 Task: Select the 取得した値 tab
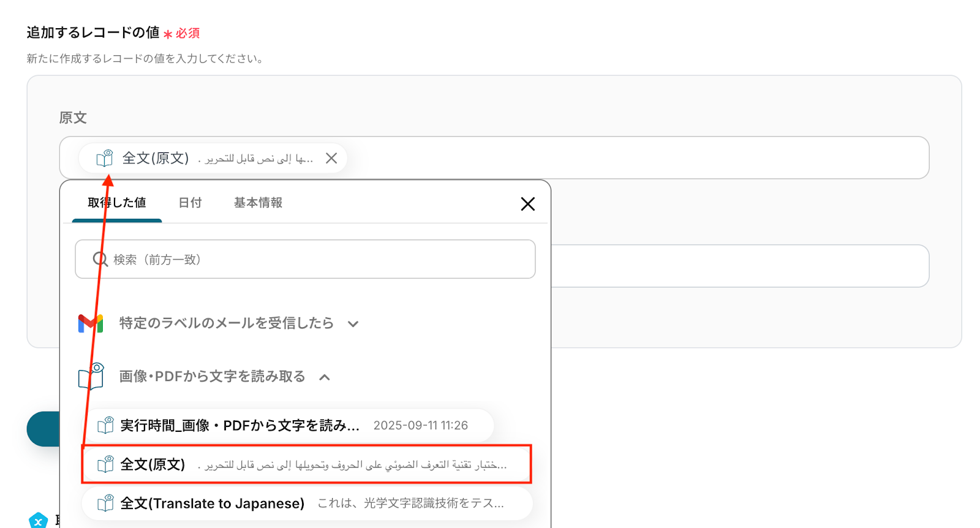[116, 203]
